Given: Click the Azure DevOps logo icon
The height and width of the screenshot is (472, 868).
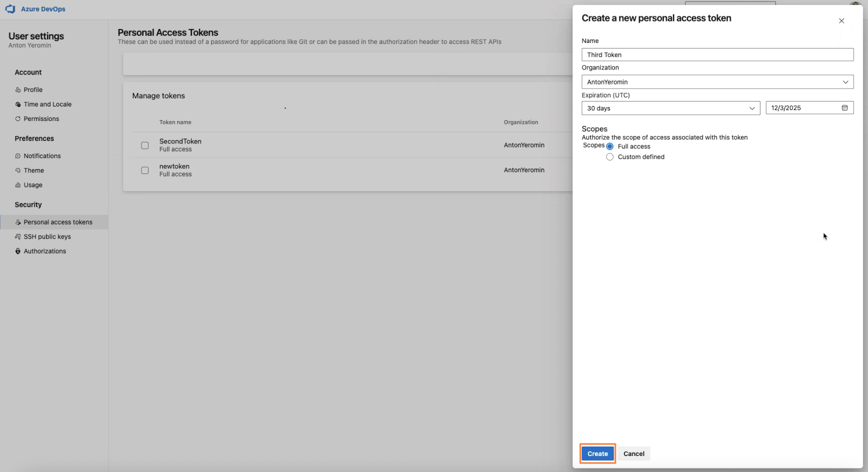Looking at the screenshot, I should (10, 9).
